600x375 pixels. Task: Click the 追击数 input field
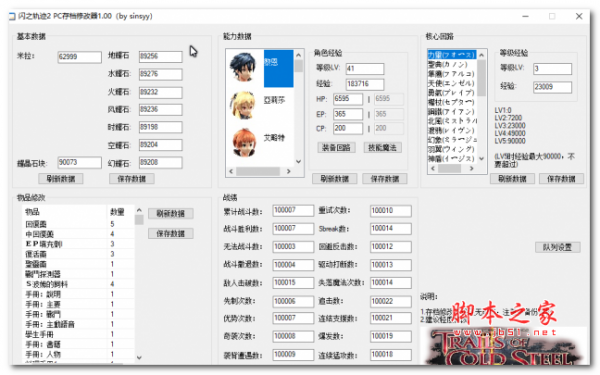(x=391, y=302)
